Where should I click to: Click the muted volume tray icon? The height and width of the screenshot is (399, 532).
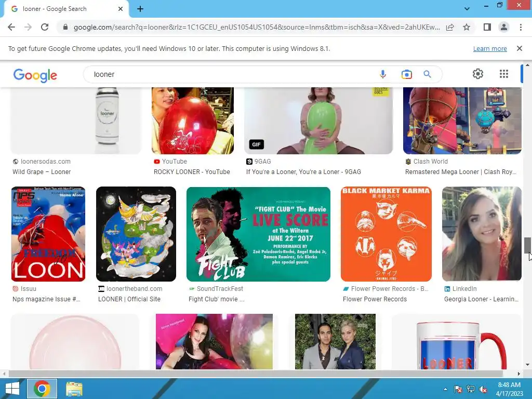click(483, 389)
